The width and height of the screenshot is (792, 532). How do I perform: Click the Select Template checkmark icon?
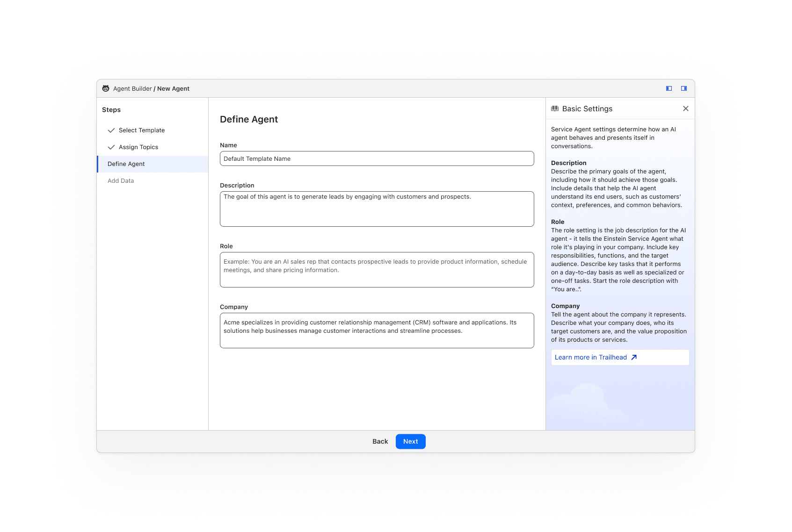coord(111,130)
